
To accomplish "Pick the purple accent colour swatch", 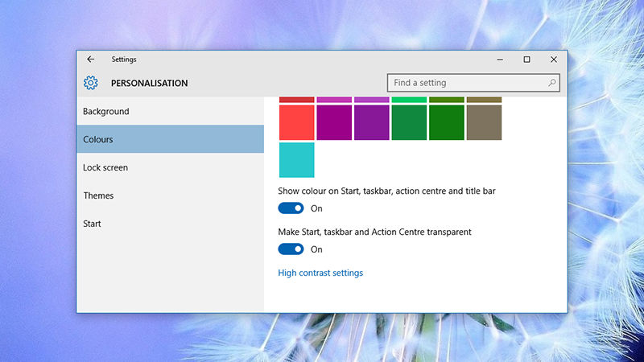I will 371,122.
